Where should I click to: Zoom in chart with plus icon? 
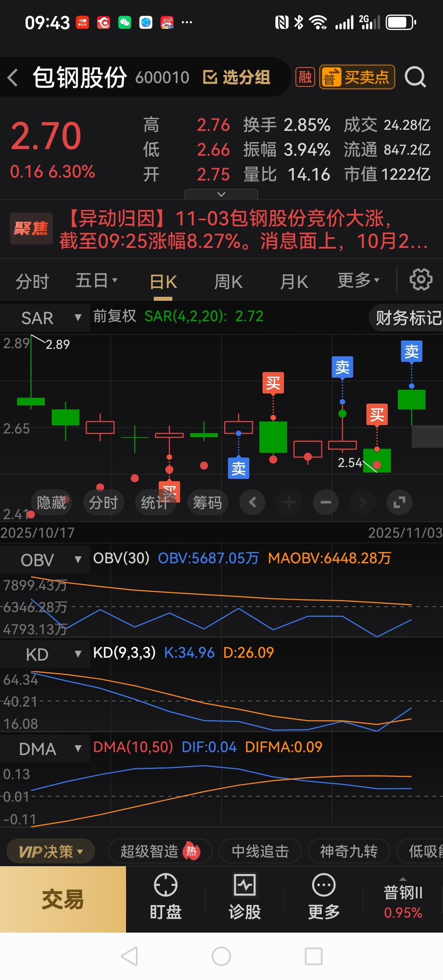click(289, 502)
